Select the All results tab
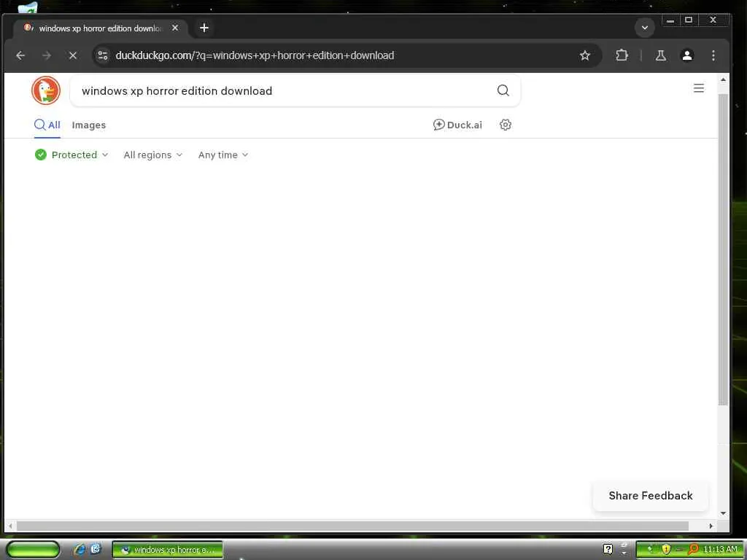Image resolution: width=747 pixels, height=560 pixels. pos(47,125)
